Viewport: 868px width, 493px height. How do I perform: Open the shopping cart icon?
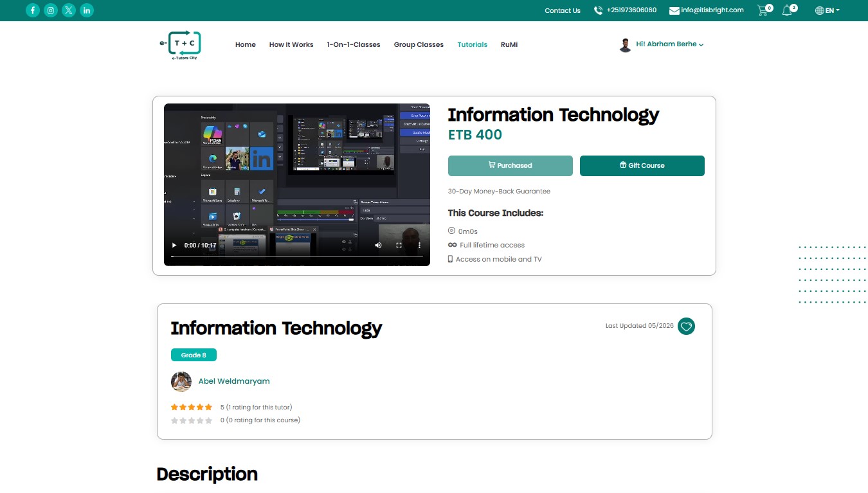coord(763,10)
